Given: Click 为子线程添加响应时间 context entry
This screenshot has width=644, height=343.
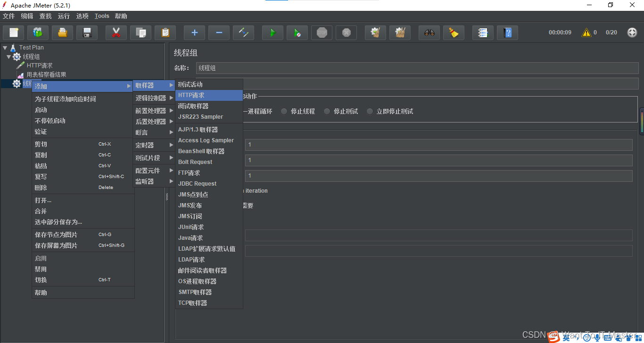Looking at the screenshot, I should pyautogui.click(x=83, y=99).
